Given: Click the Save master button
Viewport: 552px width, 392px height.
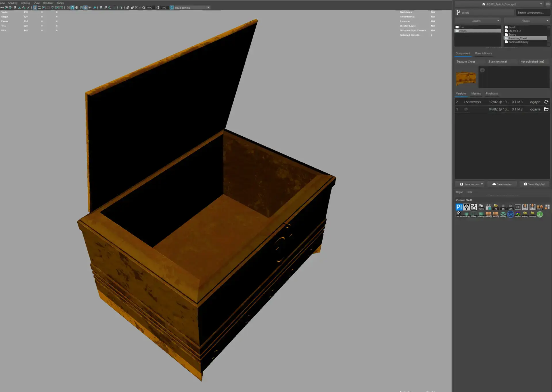Looking at the screenshot, I should (502, 184).
